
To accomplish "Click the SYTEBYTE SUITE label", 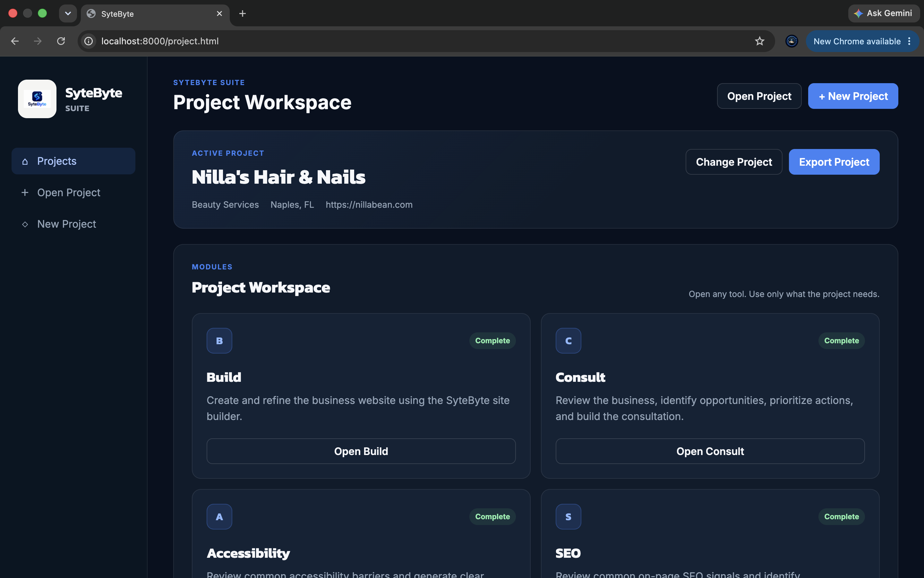I will click(x=209, y=83).
